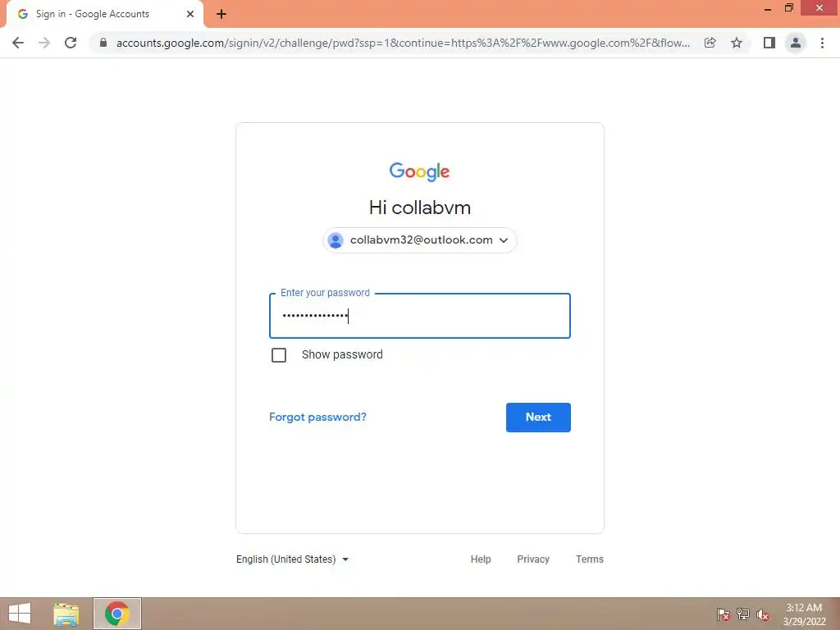Restore down the Chrome window

(x=789, y=8)
